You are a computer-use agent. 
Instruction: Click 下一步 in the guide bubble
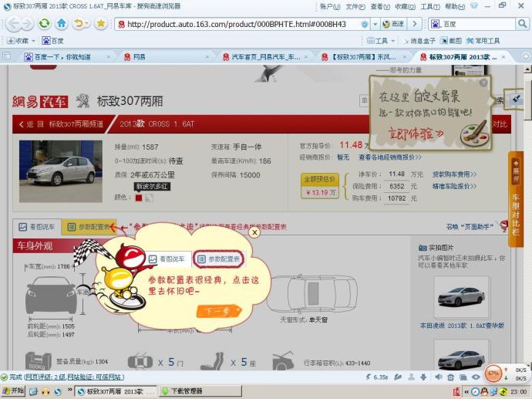[219, 310]
